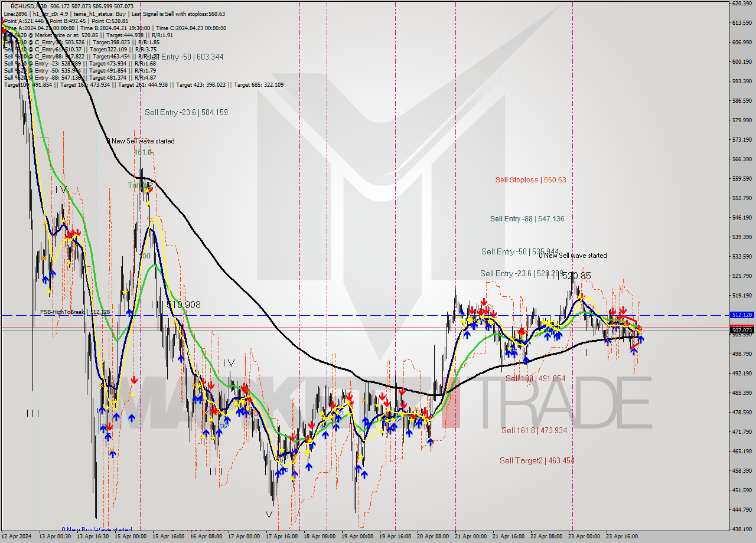Click 546.190 on the price axis

(741, 218)
